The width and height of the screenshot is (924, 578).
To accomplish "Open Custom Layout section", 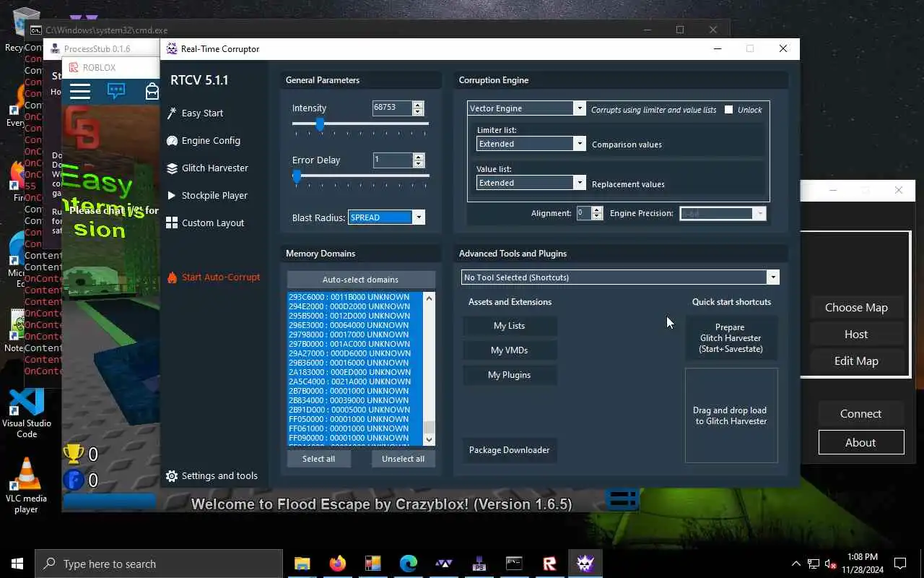I will pyautogui.click(x=213, y=223).
